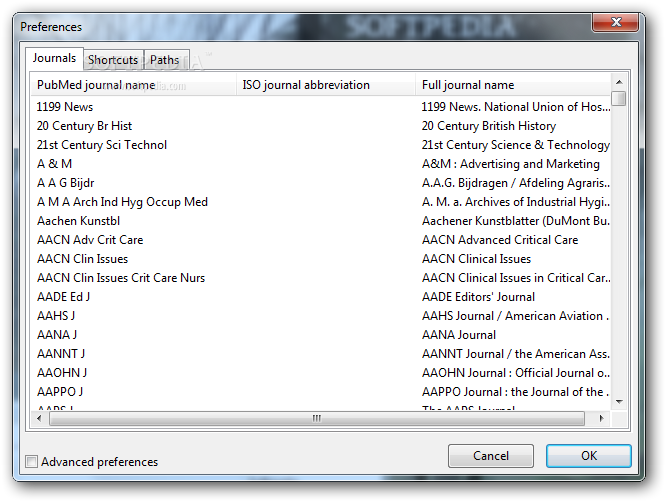Click full name AANA Journal
This screenshot has width=666, height=502.
[459, 335]
